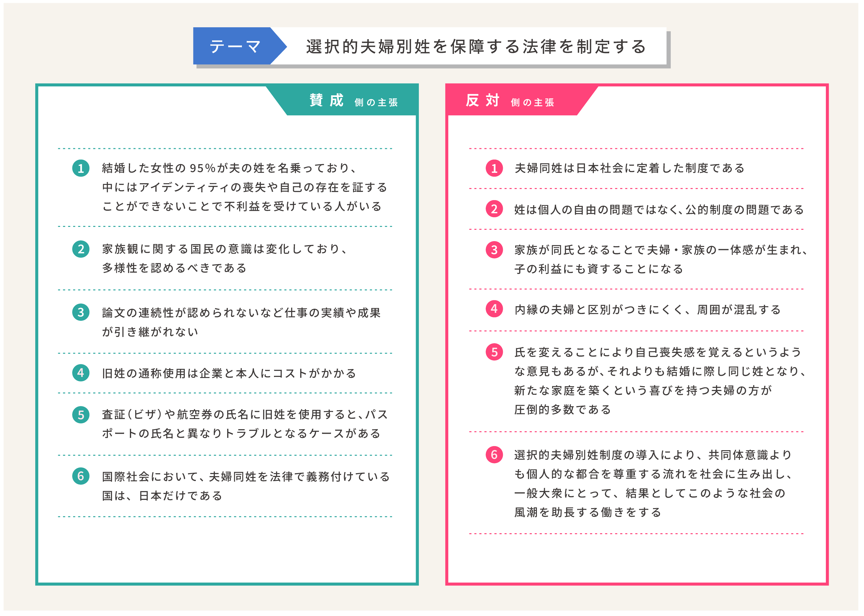Click pink number 1 circle in 反対 list
The width and height of the screenshot is (864, 616).
click(495, 168)
